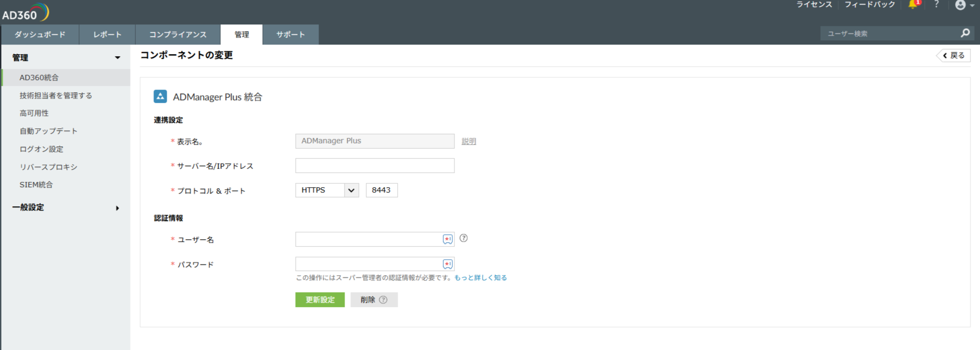This screenshot has height=350, width=980.
Task: Click the 認証情報 section heading
Action: pos(168,218)
